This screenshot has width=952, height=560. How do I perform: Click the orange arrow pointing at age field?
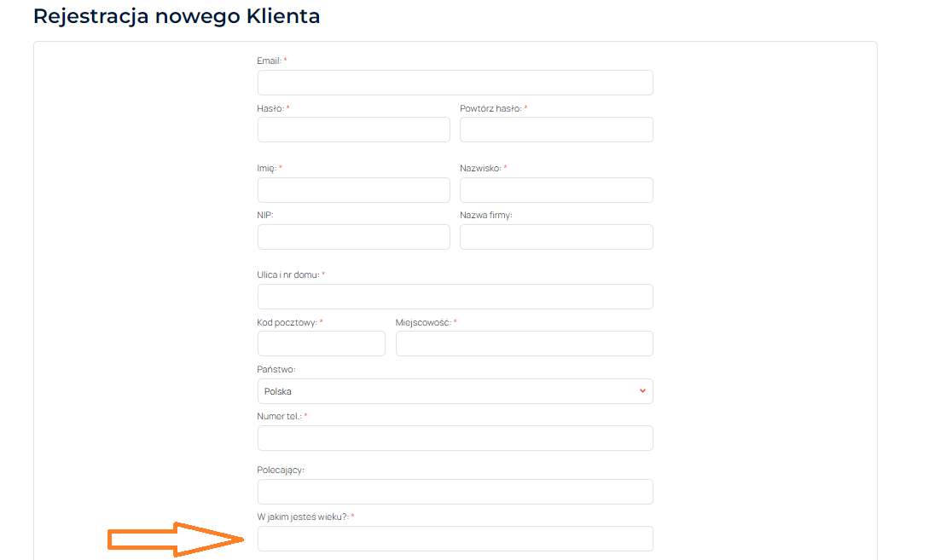click(175, 539)
